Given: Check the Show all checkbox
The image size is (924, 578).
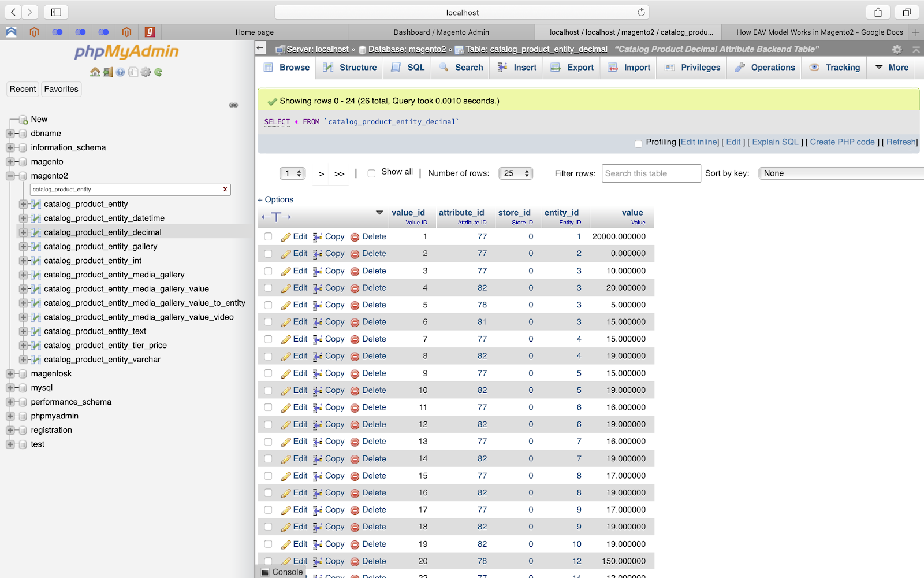Looking at the screenshot, I should (x=371, y=173).
